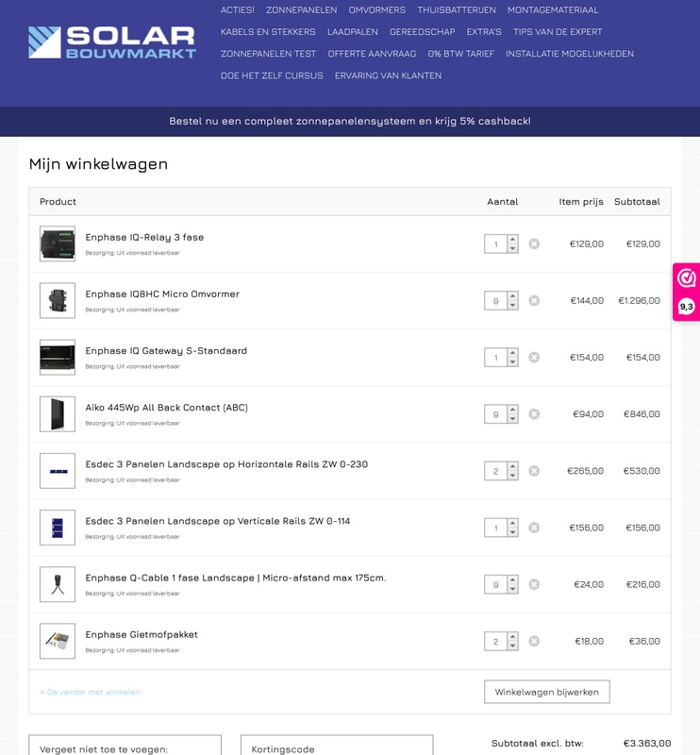Open Aiko 445Wp All Back Contact link
The width and height of the screenshot is (700, 755).
(167, 408)
